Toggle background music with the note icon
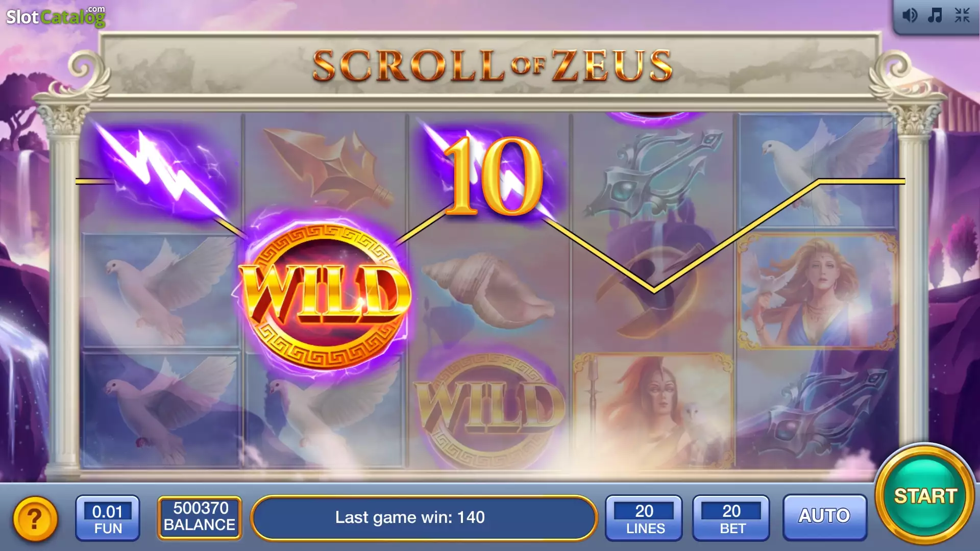Viewport: 980px width, 551px height. 935,15
